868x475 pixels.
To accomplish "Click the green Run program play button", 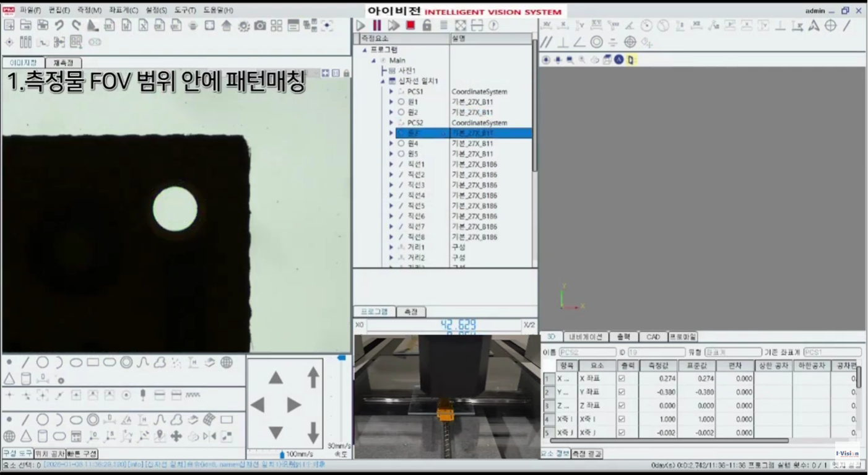I will tap(361, 25).
